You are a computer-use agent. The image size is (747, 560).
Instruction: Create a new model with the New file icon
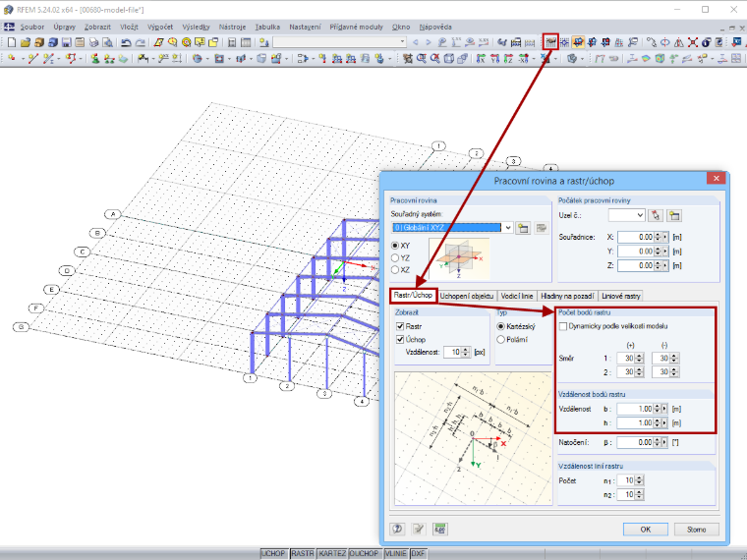pyautogui.click(x=11, y=42)
